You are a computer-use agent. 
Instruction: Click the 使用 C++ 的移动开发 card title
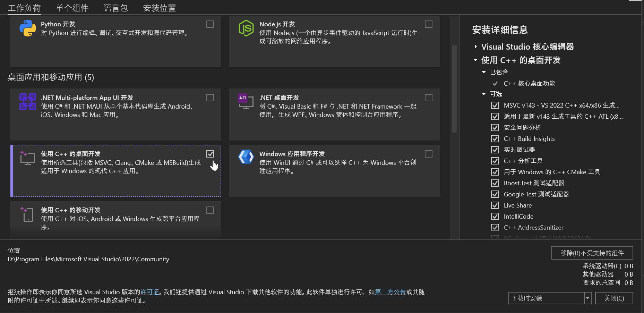pos(71,210)
